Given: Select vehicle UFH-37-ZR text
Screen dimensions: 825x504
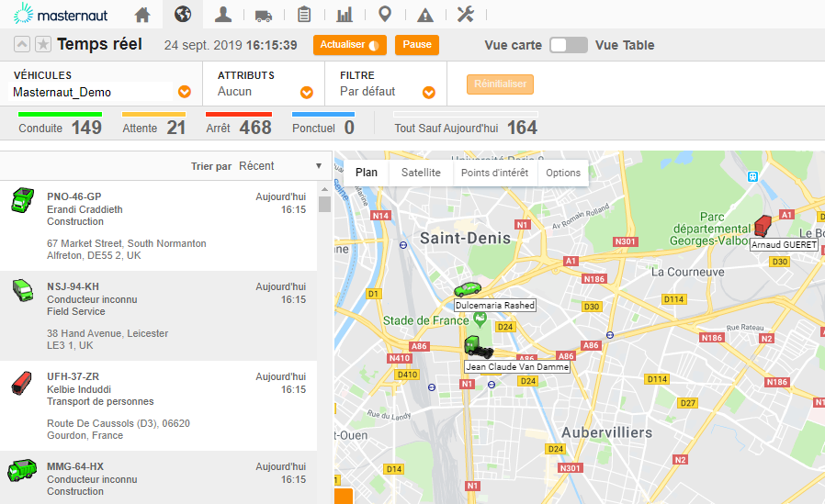Looking at the screenshot, I should pos(73,376).
